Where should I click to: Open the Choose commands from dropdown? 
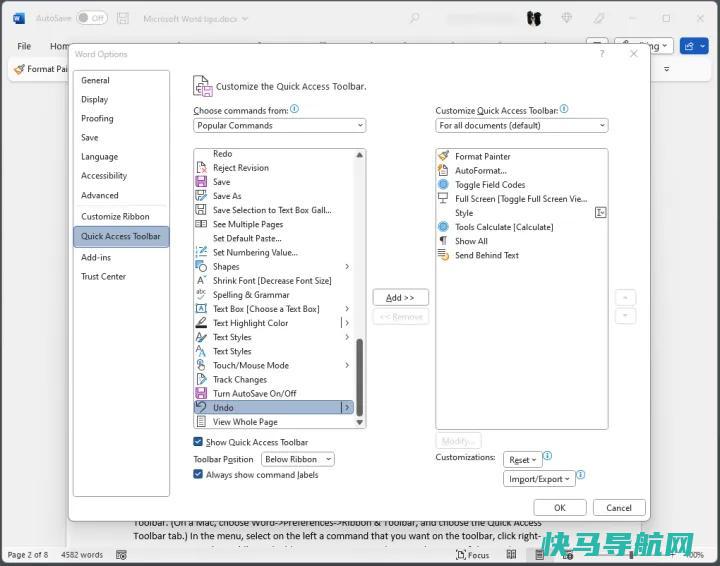coord(280,125)
